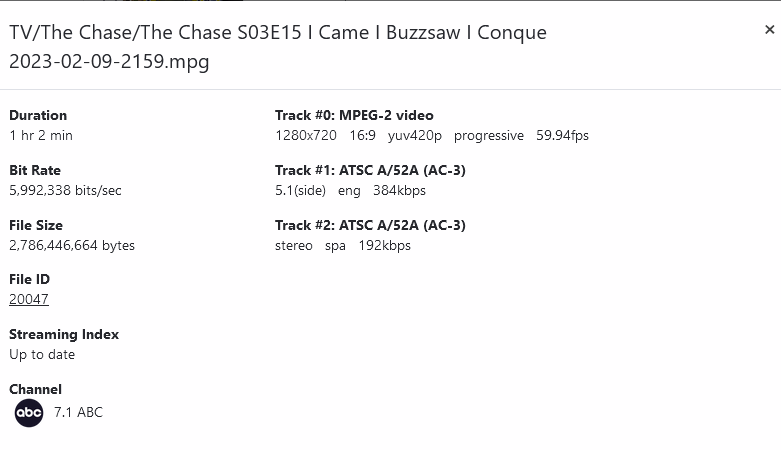Image resolution: width=781 pixels, height=450 pixels.
Task: Click the Duration label
Action: point(38,115)
